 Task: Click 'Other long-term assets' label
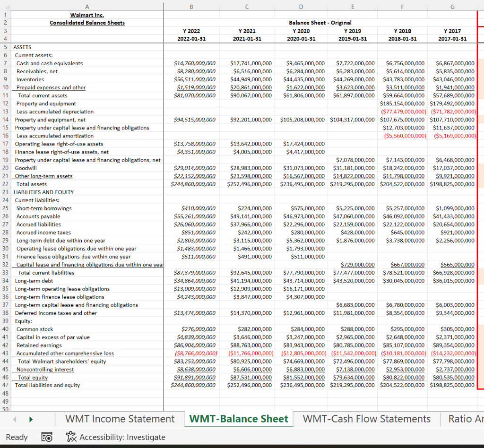tap(43, 176)
